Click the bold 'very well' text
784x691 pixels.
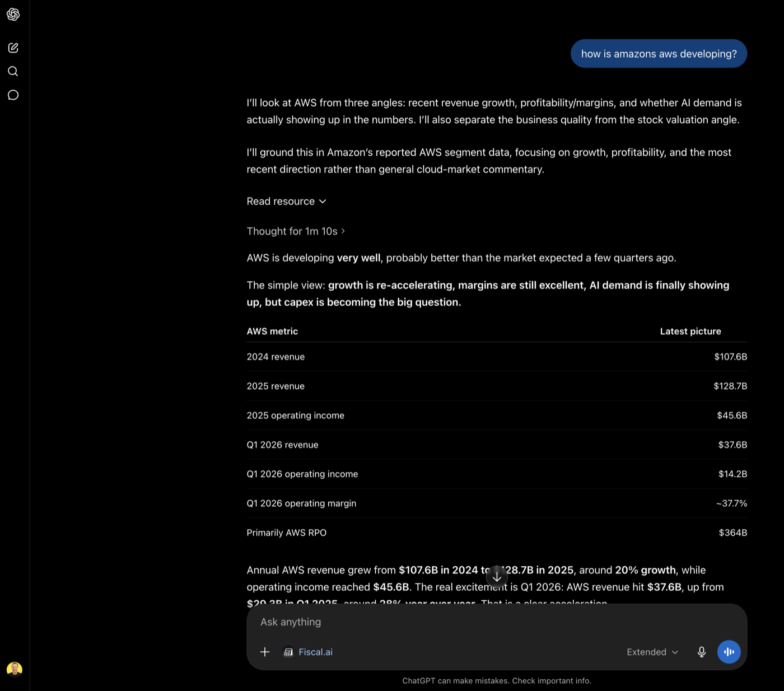(x=358, y=258)
